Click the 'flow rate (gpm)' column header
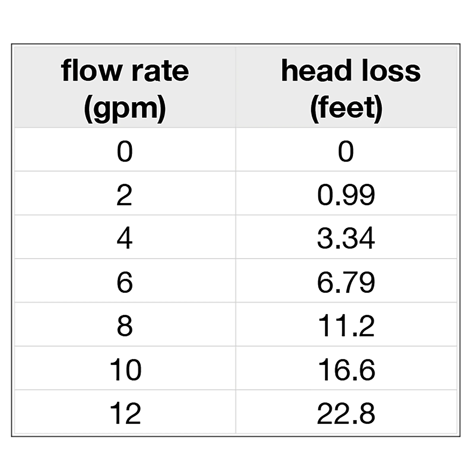476x476 pixels. click(125, 87)
